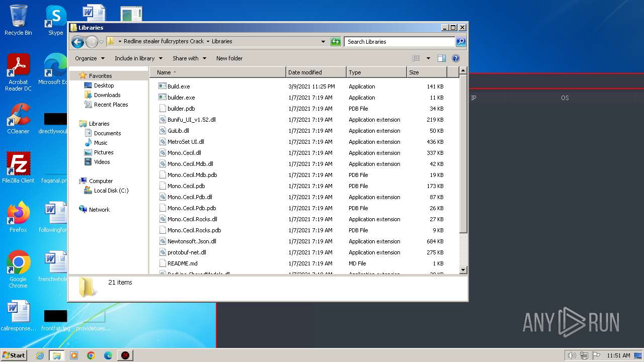Click the Refresh button beside address bar
The height and width of the screenshot is (362, 644).
336,42
